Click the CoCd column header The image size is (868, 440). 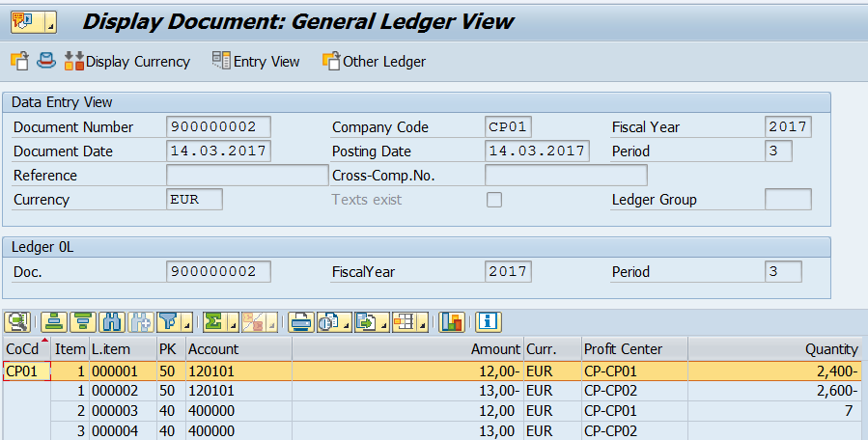tap(27, 349)
